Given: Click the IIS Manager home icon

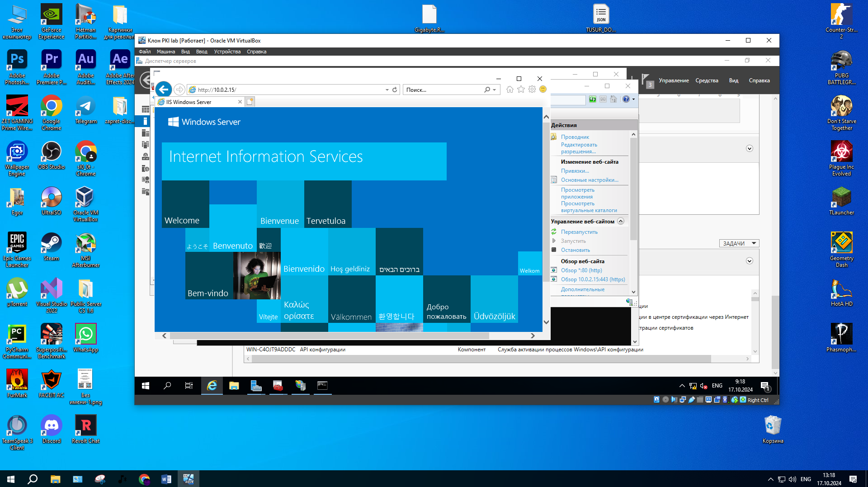Looking at the screenshot, I should tap(613, 99).
